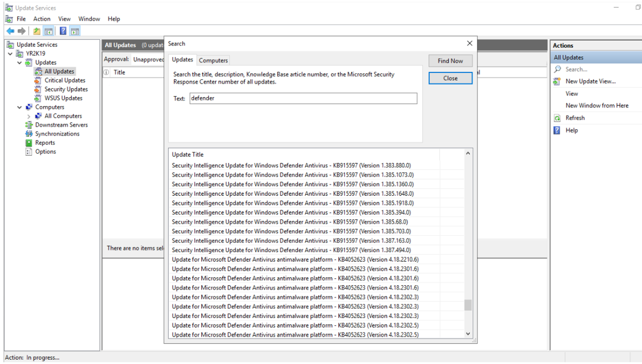
Task: Toggle the Show/Hide Action Pane toolbar icon
Action: click(75, 31)
